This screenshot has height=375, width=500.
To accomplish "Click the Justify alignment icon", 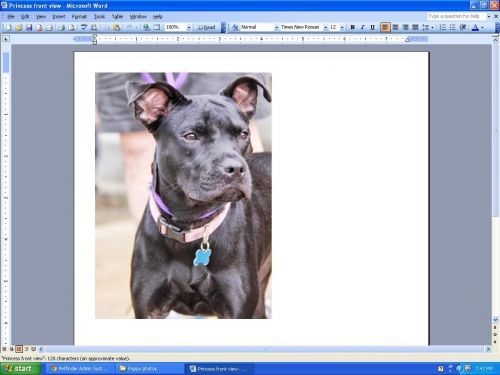I will tap(415, 27).
